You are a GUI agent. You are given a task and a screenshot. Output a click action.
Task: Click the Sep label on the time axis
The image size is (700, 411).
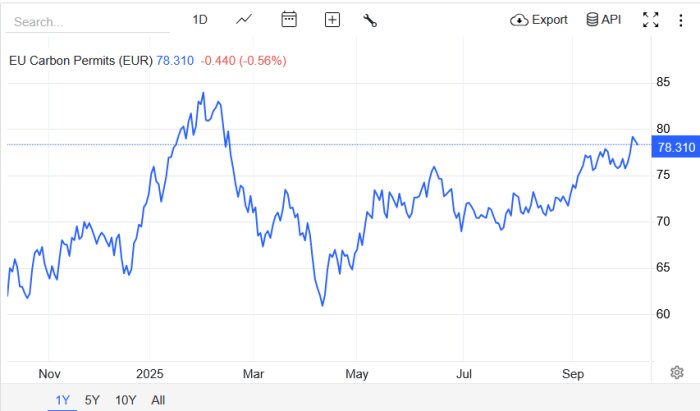573,373
